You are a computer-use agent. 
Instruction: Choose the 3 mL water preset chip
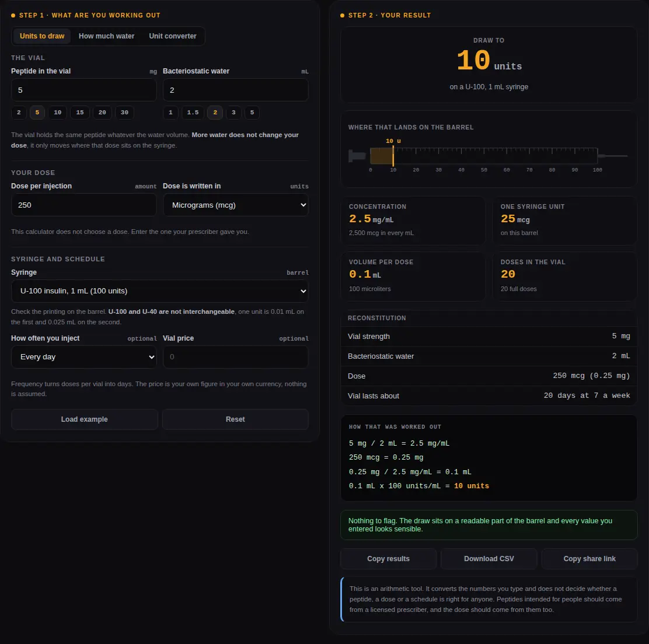click(x=233, y=113)
